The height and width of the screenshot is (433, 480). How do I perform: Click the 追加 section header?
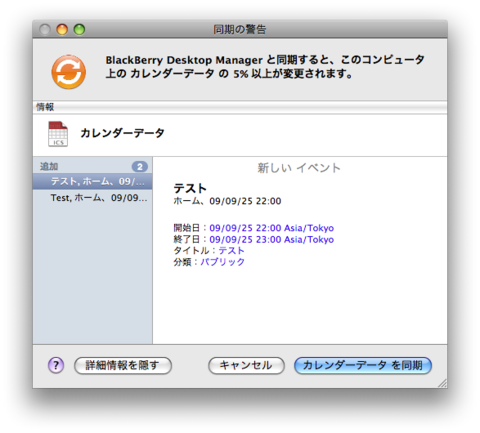[x=49, y=166]
